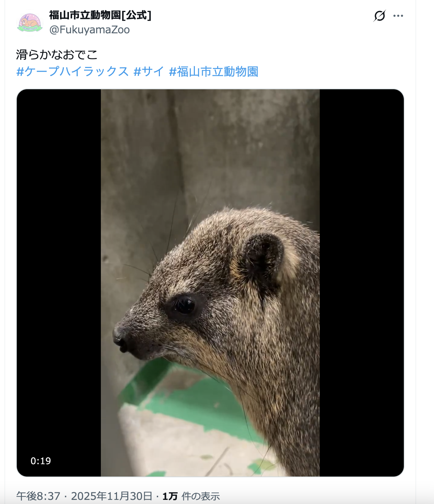Image resolution: width=434 pixels, height=504 pixels.
Task: Select the 滑らかなおでこ post text
Action: point(57,55)
